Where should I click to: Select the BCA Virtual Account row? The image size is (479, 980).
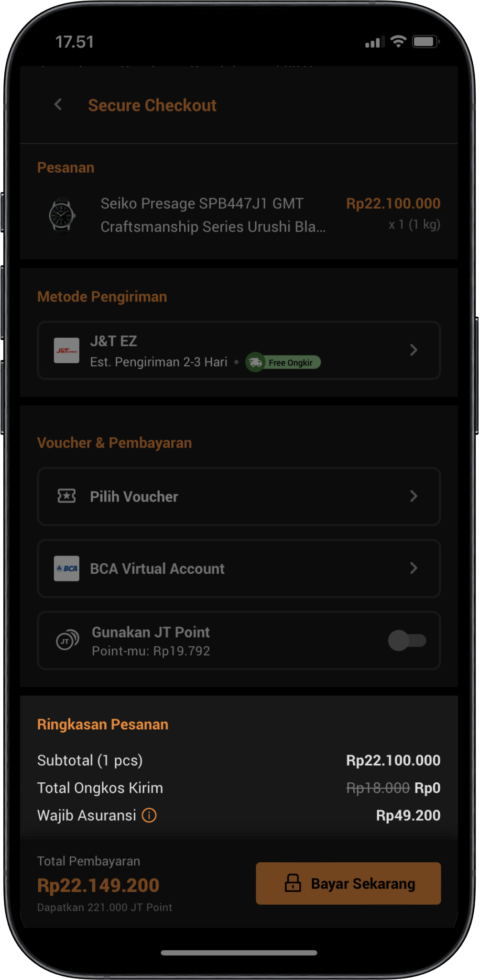pyautogui.click(x=239, y=568)
